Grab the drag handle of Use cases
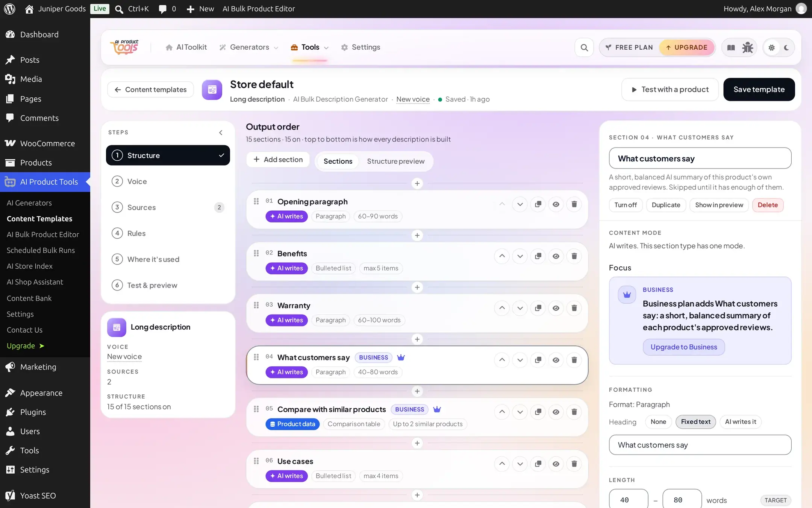 [256, 461]
